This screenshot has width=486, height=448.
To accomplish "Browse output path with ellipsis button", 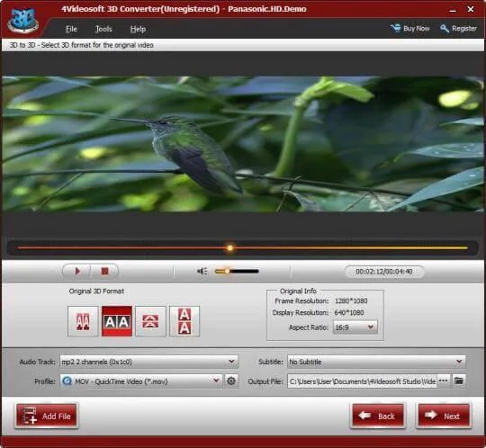I will click(444, 381).
